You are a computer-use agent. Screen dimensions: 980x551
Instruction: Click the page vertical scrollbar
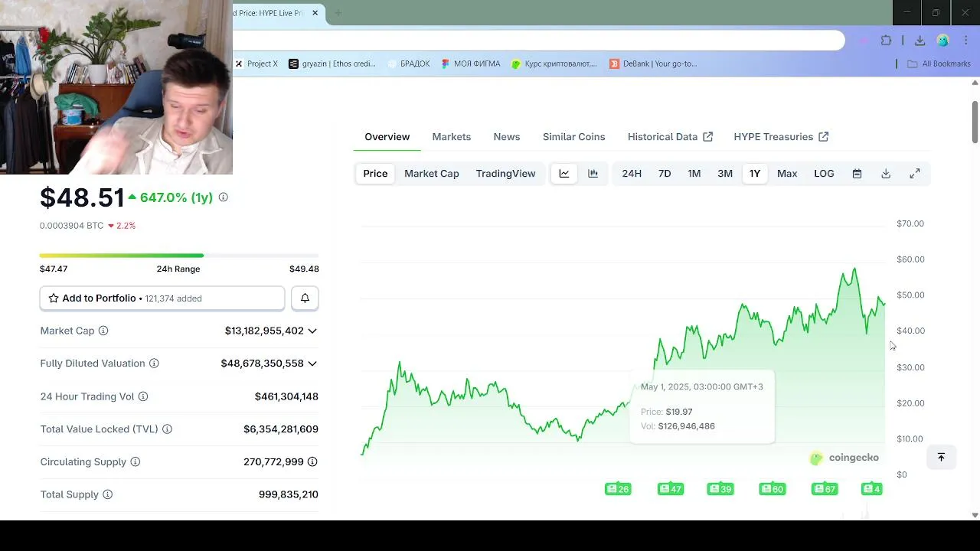975,121
